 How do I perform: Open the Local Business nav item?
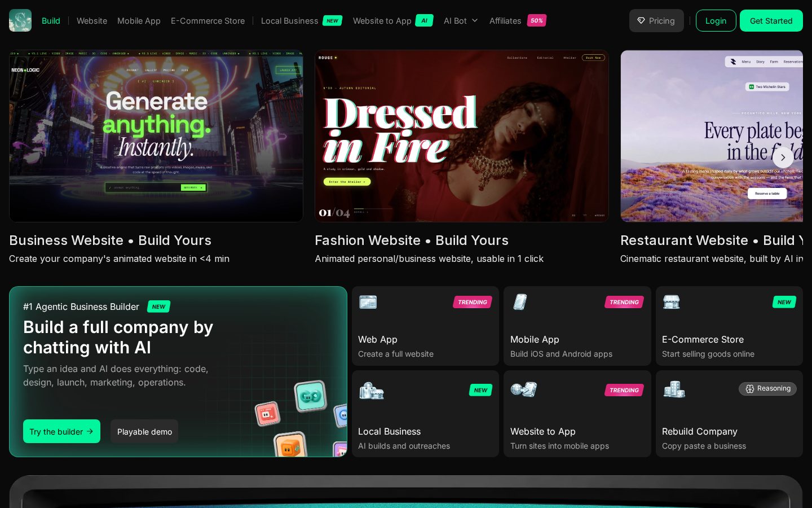[x=289, y=21]
